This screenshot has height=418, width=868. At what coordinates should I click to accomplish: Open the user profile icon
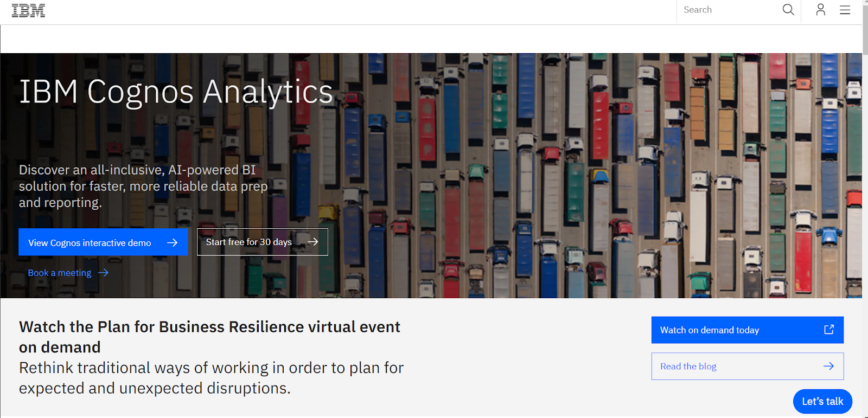pos(820,10)
